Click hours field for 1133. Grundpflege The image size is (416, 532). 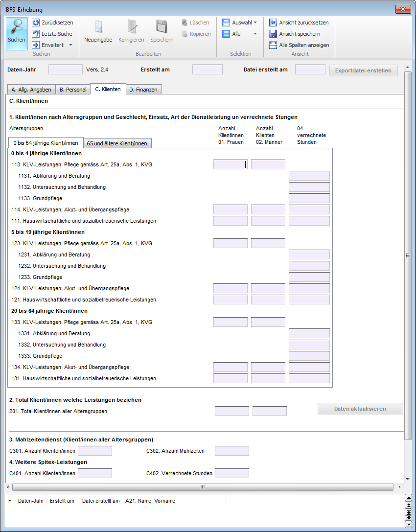click(x=309, y=198)
